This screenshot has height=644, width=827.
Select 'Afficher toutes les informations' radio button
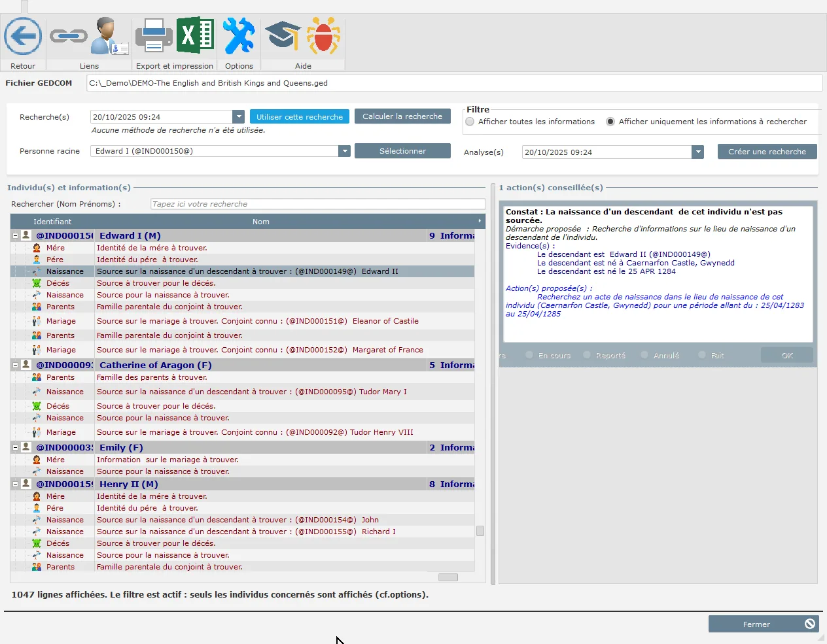coord(470,122)
